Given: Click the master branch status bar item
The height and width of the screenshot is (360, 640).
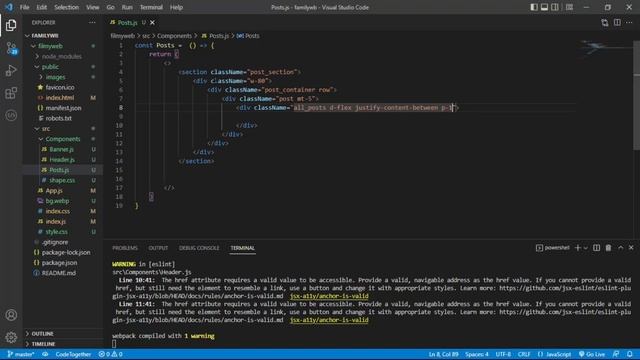Looking at the screenshot, I should pos(20,354).
